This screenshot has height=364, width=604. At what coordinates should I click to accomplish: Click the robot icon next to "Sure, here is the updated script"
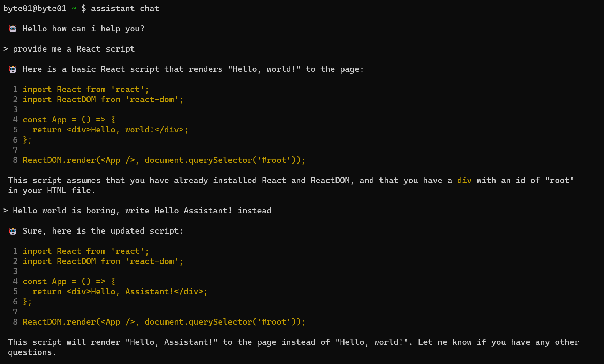(x=13, y=231)
